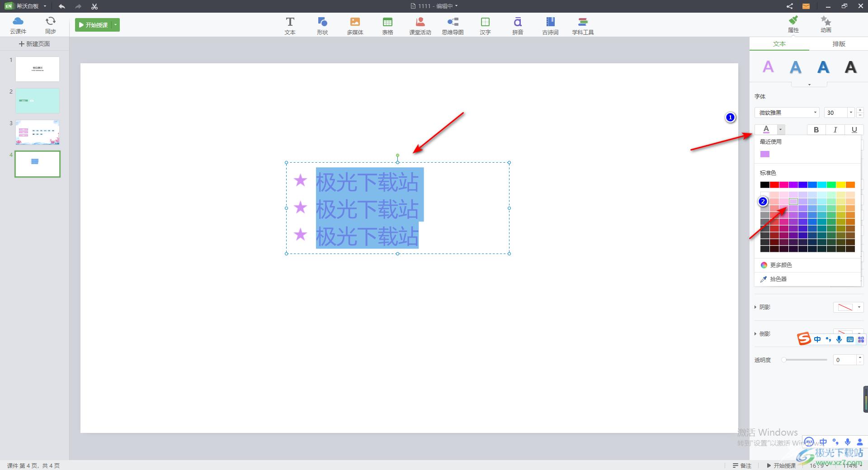Open the font color dropdown arrow
The height and width of the screenshot is (470, 868).
780,130
